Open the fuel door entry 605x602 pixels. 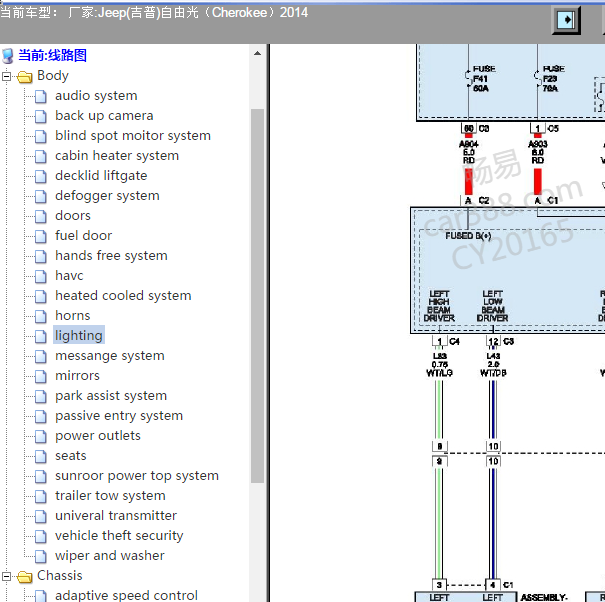coord(83,235)
